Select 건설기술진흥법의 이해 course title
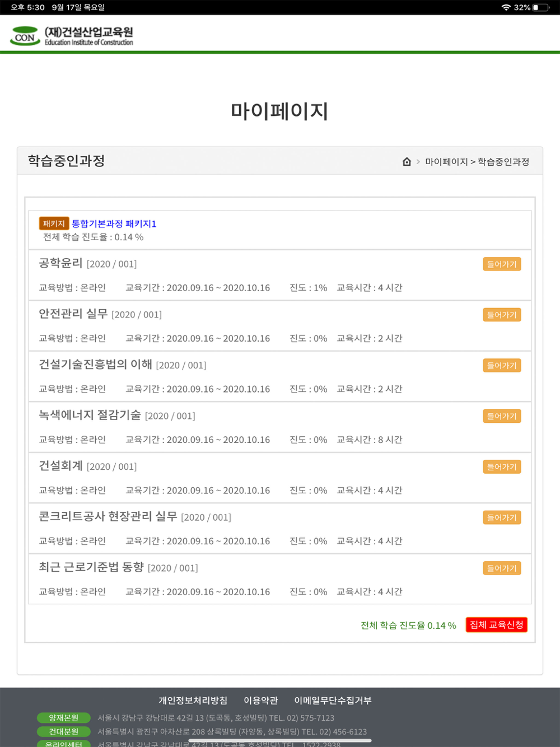 point(95,365)
